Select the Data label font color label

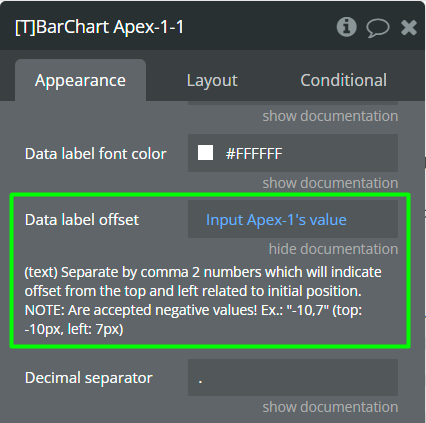(95, 154)
